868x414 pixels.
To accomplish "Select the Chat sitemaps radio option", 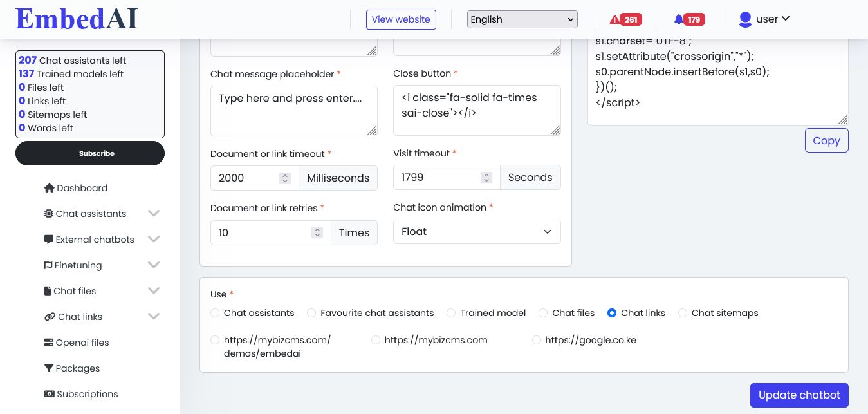I will point(683,313).
